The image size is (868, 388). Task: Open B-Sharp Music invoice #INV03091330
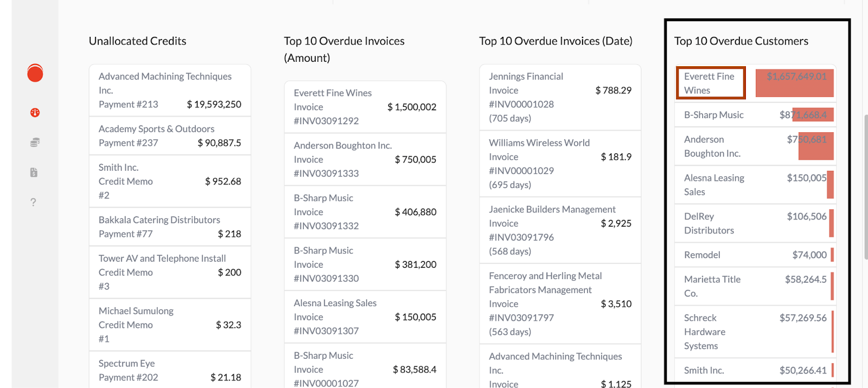pos(365,265)
